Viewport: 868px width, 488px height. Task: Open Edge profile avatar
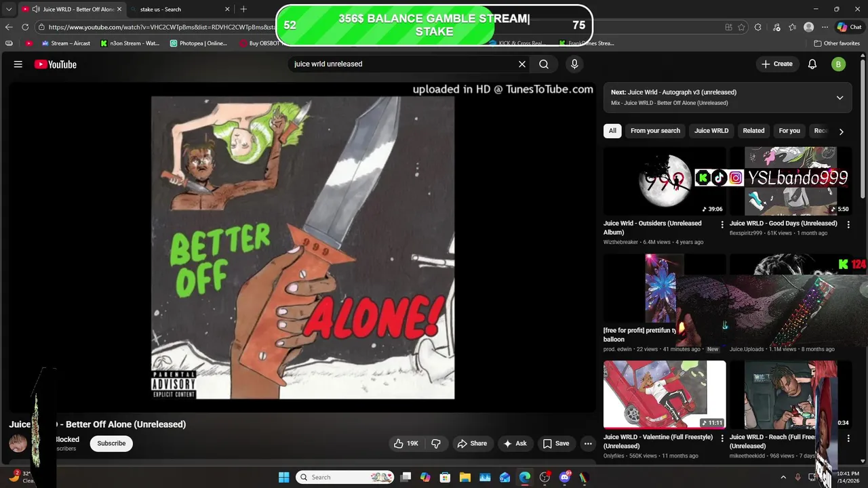tap(808, 27)
